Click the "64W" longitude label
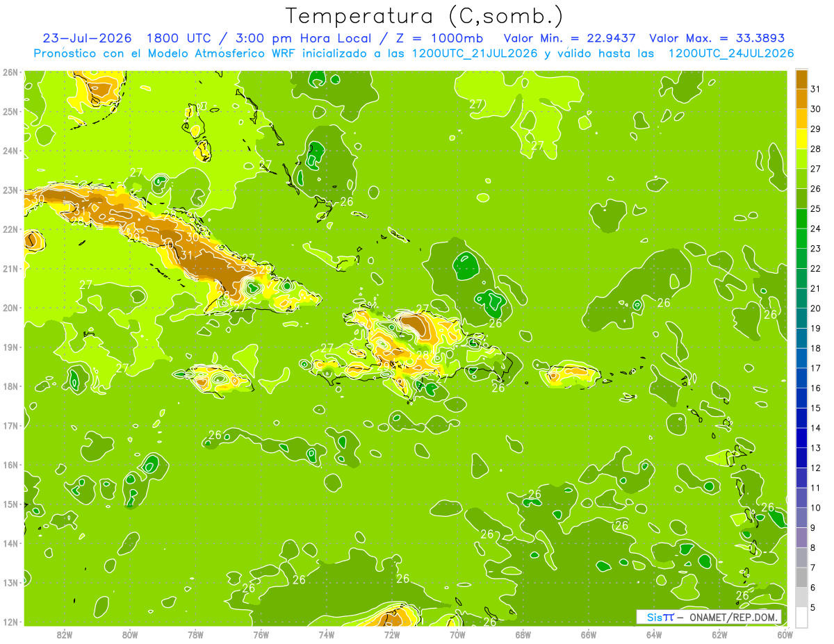 pyautogui.click(x=654, y=634)
